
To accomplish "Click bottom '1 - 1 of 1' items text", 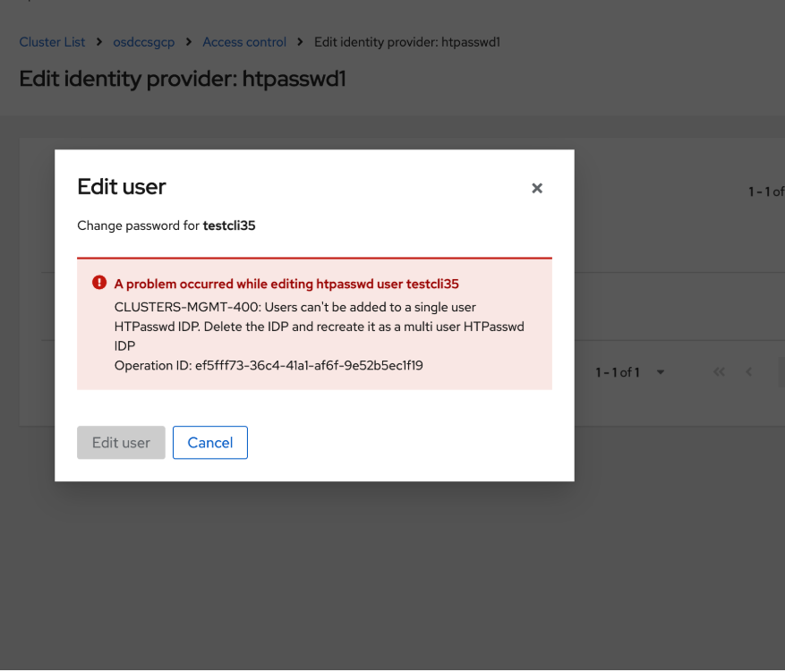I will click(618, 372).
